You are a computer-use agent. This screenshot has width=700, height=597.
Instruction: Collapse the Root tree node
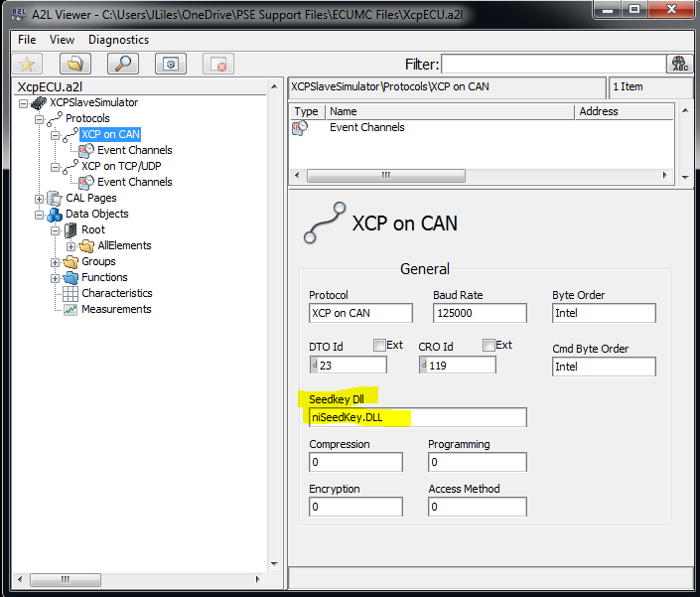[x=55, y=230]
